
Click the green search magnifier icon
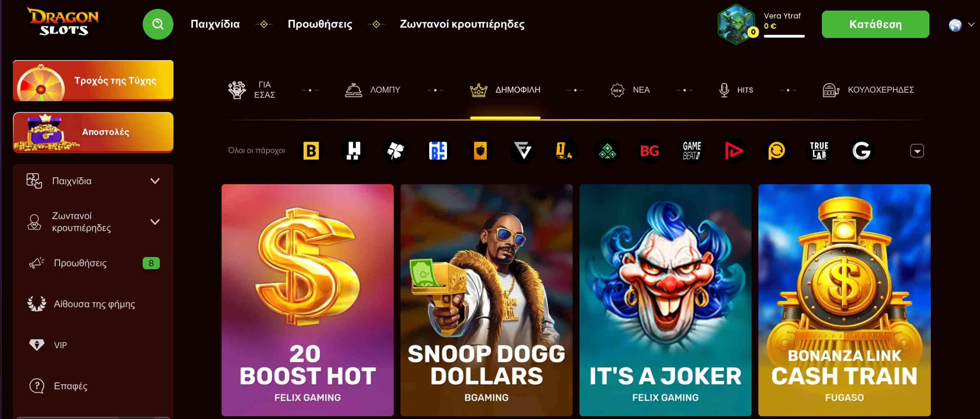tap(158, 24)
